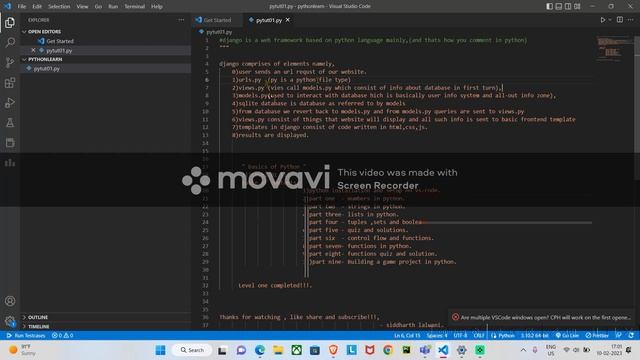Click the VS Code icon in taskbar
Image resolution: width=640 pixels, height=360 pixels.
coord(443,350)
